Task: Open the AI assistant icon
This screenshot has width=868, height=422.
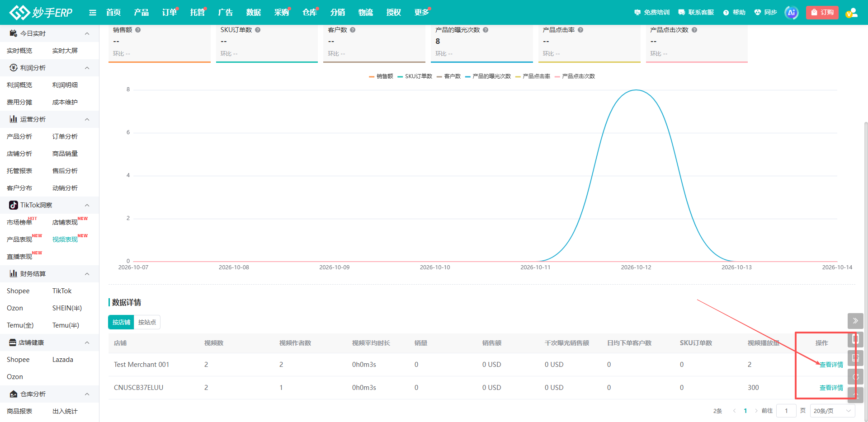Action: pyautogui.click(x=792, y=13)
